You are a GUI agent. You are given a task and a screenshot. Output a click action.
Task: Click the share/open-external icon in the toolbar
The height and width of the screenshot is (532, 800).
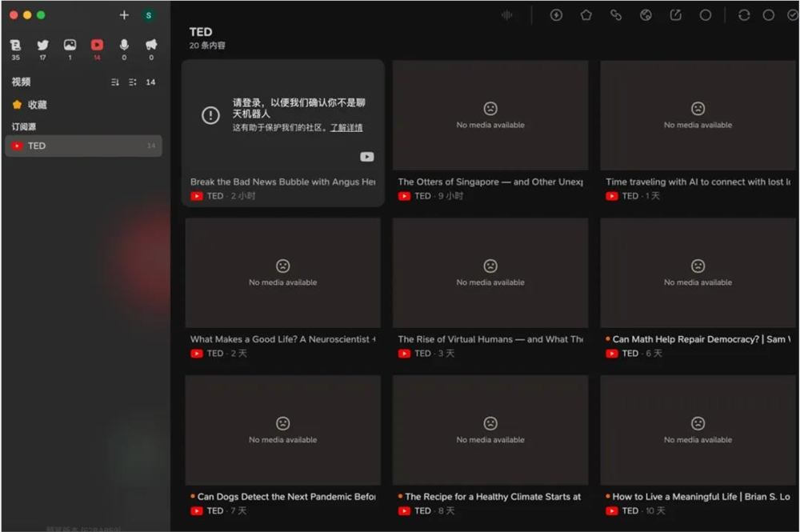pos(676,14)
